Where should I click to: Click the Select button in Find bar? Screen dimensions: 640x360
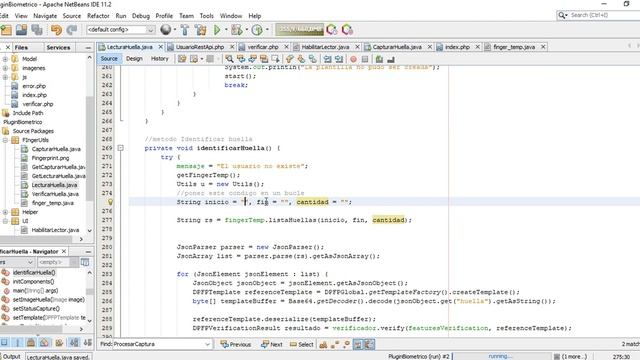click(302, 344)
